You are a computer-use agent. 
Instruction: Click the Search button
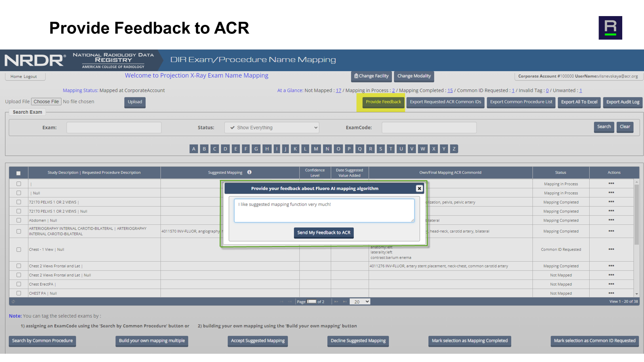[604, 127]
